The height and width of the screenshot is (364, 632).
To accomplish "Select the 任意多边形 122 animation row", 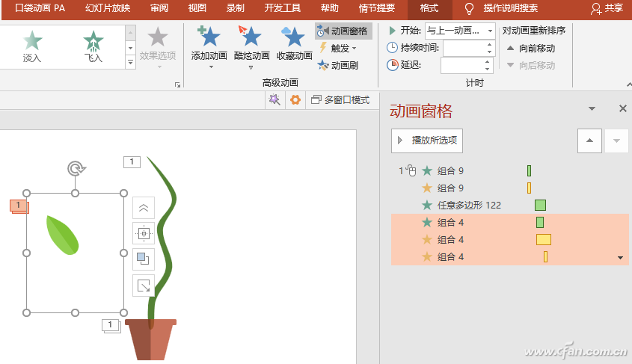I will pyautogui.click(x=510, y=206).
